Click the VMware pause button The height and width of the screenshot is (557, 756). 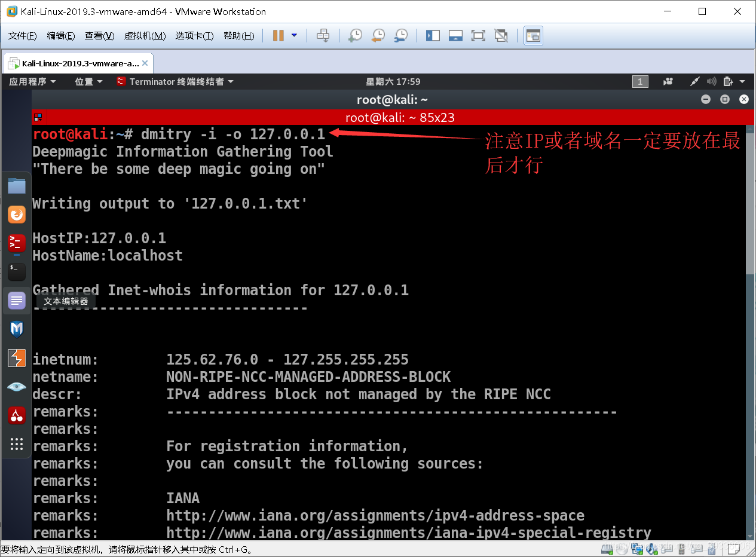pos(278,36)
